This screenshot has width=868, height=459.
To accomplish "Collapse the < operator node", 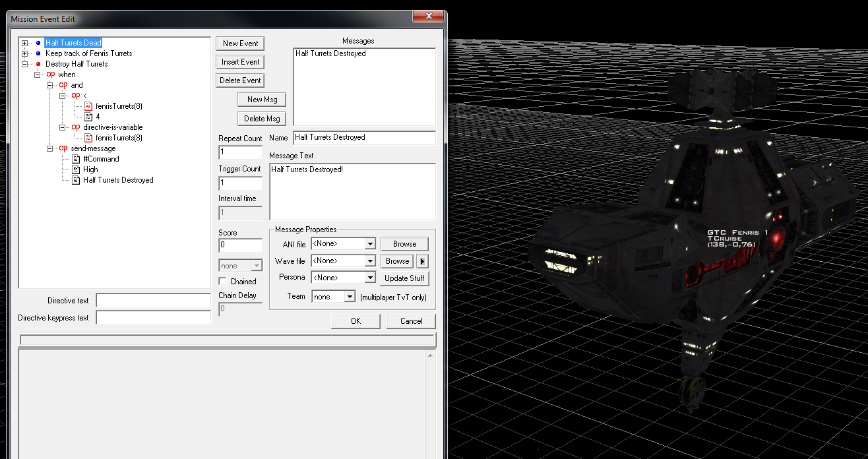I will click(x=63, y=96).
